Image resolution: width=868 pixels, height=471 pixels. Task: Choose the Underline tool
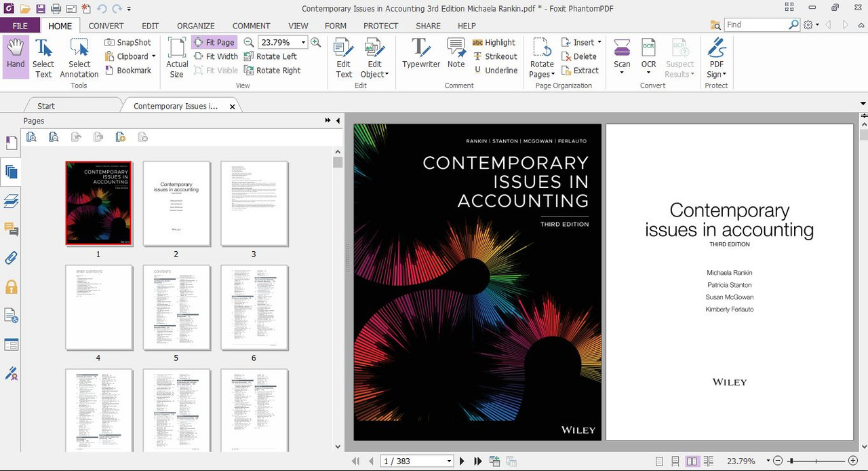point(495,71)
